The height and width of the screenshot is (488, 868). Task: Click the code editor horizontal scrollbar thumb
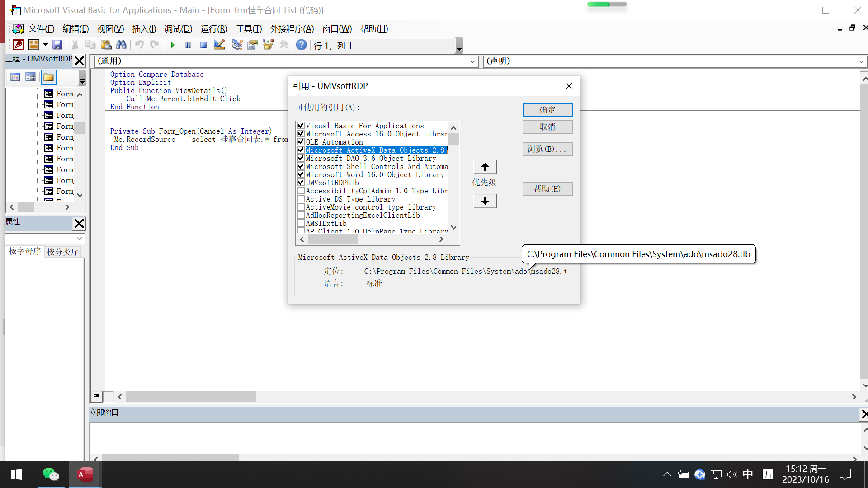[x=191, y=397]
